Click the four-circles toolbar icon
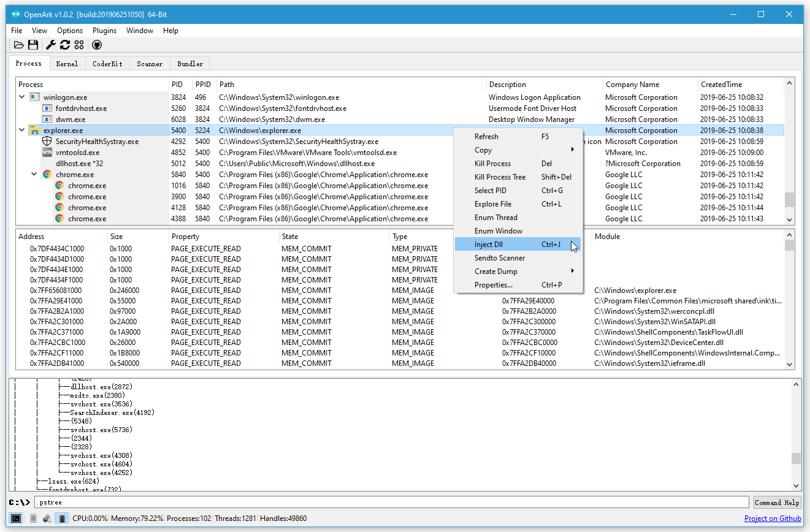Viewport: 810px width, 532px height. coord(79,45)
